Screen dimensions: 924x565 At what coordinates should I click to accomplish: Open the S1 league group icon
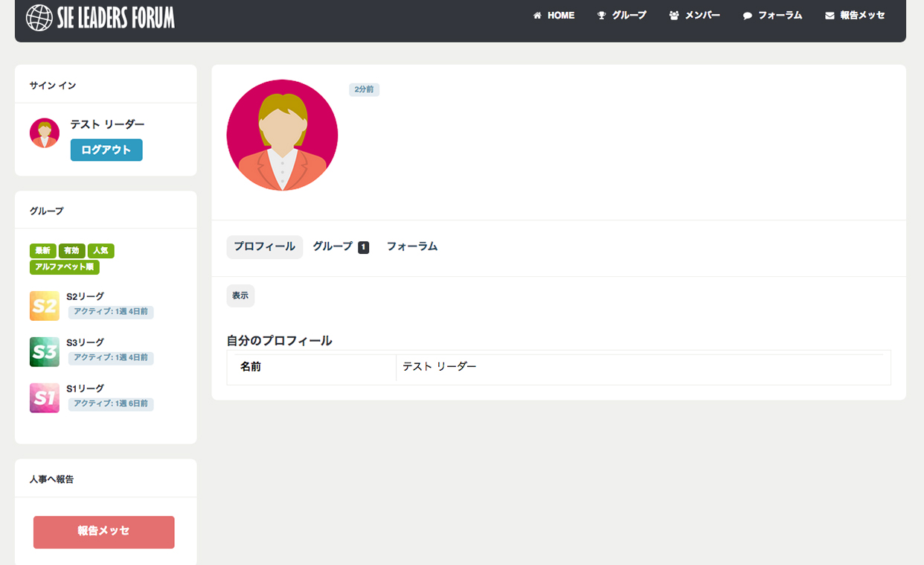[45, 398]
